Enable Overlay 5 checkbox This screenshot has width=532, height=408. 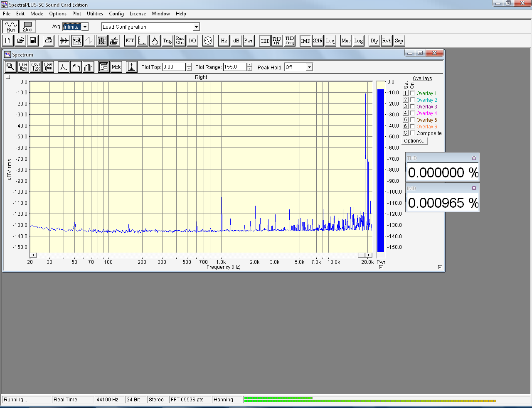click(412, 120)
